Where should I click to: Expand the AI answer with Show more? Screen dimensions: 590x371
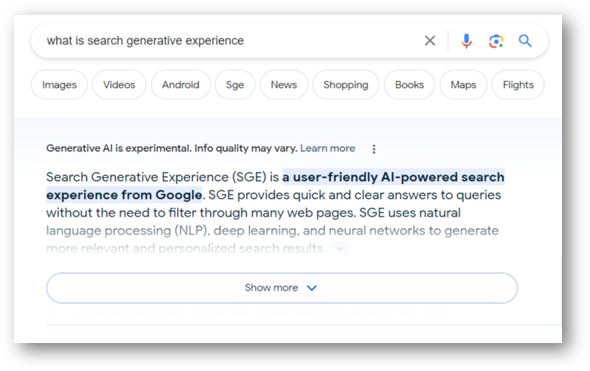[x=282, y=288]
